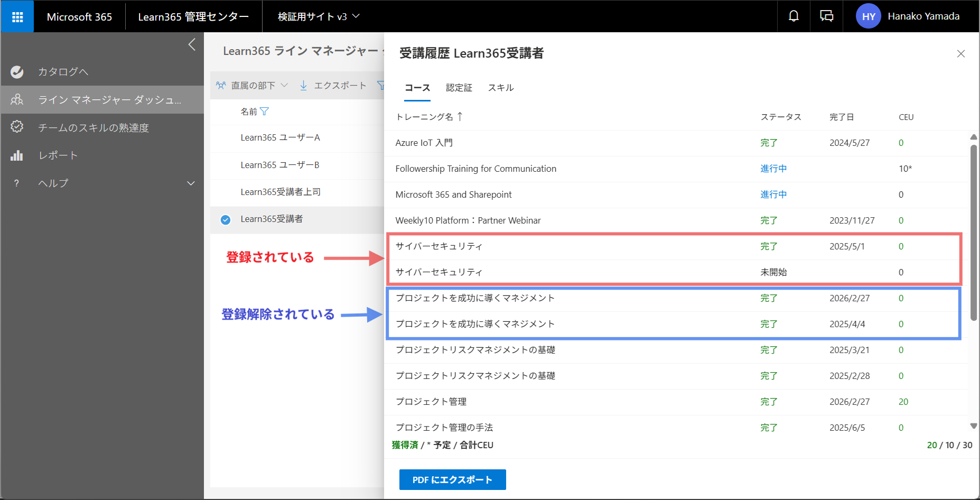Image resolution: width=980 pixels, height=500 pixels.
Task: Click the トレーニング名 column header
Action: 424,117
